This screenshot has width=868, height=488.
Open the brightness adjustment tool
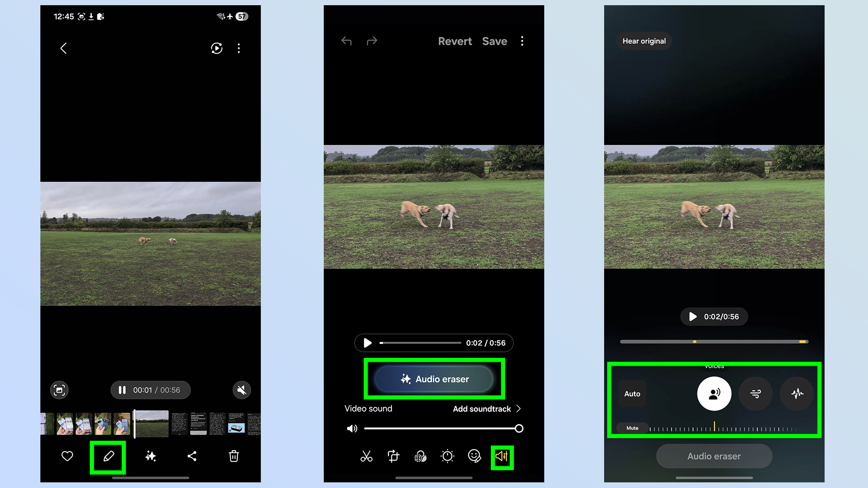pyautogui.click(x=447, y=456)
